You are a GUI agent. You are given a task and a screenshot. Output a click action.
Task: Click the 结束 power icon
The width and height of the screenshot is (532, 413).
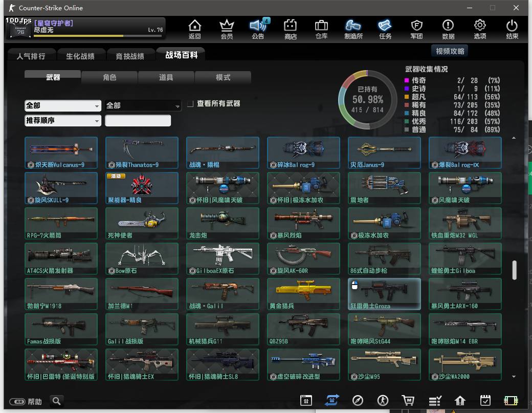coord(512,29)
